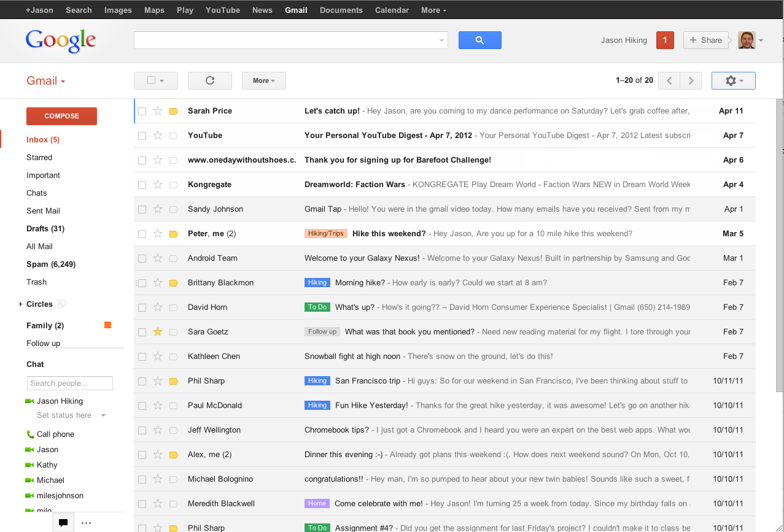This screenshot has height=532, width=784.
Task: Select the Kongregate email checkbox
Action: pyautogui.click(x=142, y=185)
